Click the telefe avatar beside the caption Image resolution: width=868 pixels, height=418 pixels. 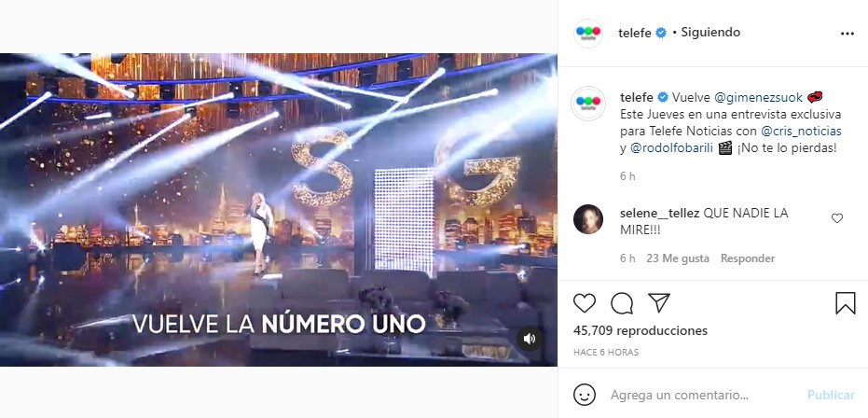588,104
